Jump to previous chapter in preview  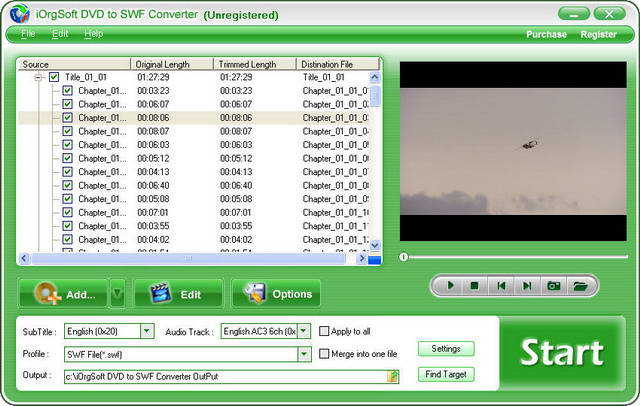click(x=501, y=286)
